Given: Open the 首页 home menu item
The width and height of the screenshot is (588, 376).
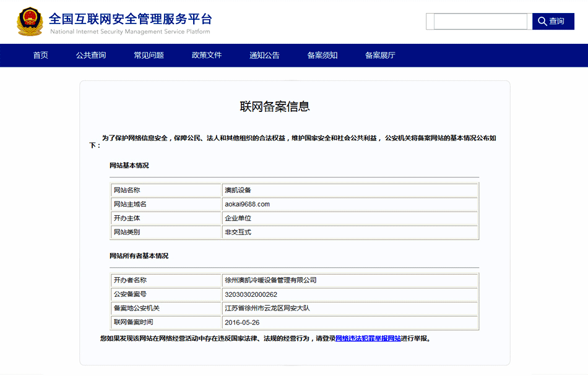Looking at the screenshot, I should click(41, 55).
